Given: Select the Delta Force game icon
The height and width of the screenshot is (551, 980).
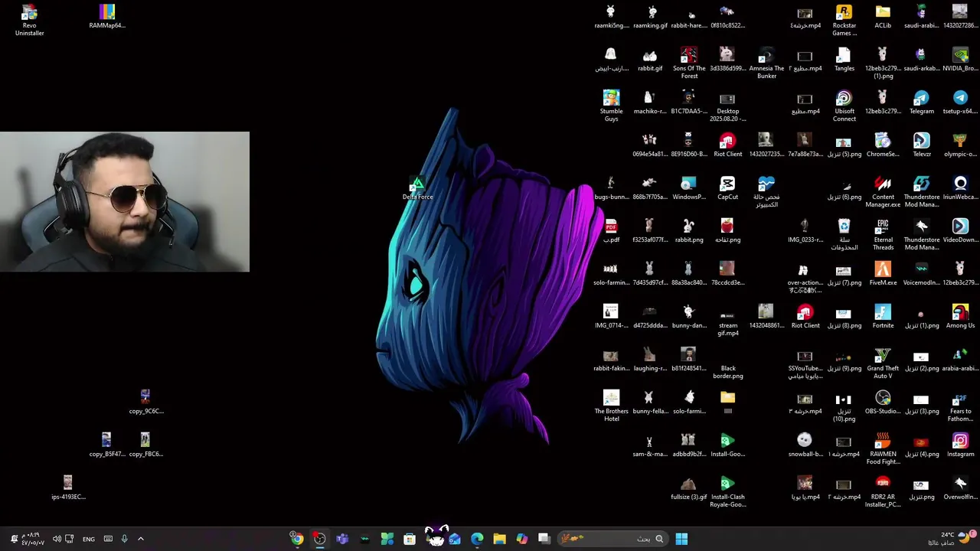Looking at the screenshot, I should click(418, 188).
